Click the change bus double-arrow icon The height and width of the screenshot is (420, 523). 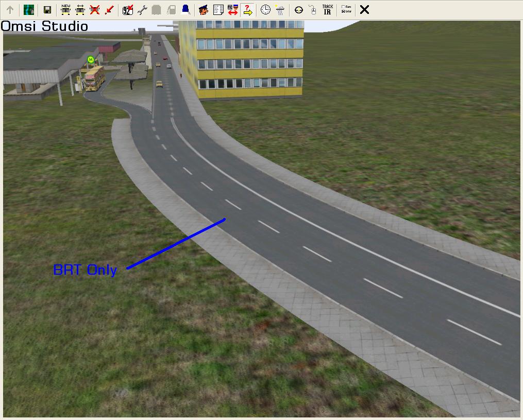coord(80,10)
